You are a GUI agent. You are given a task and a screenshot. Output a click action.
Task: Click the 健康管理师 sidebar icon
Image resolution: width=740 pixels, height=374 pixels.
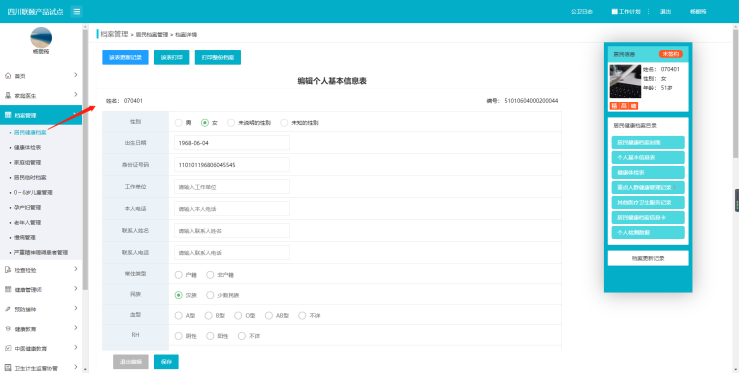tap(8, 289)
